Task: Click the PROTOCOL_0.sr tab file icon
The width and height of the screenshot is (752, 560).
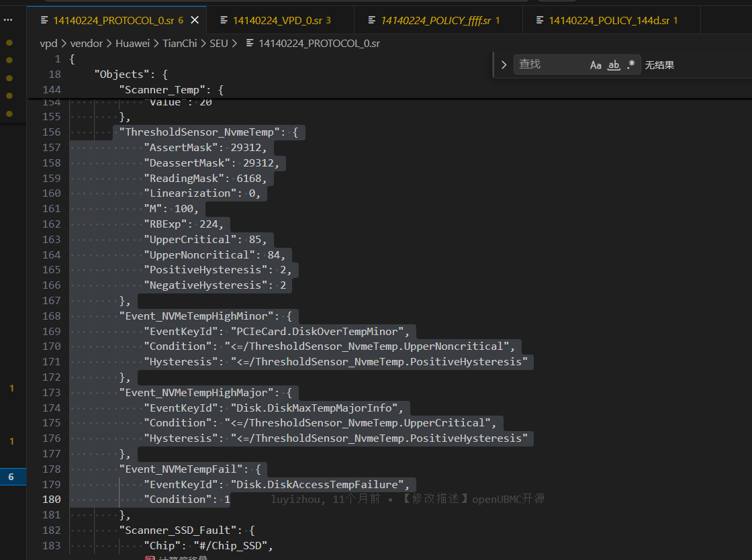Action: point(44,21)
